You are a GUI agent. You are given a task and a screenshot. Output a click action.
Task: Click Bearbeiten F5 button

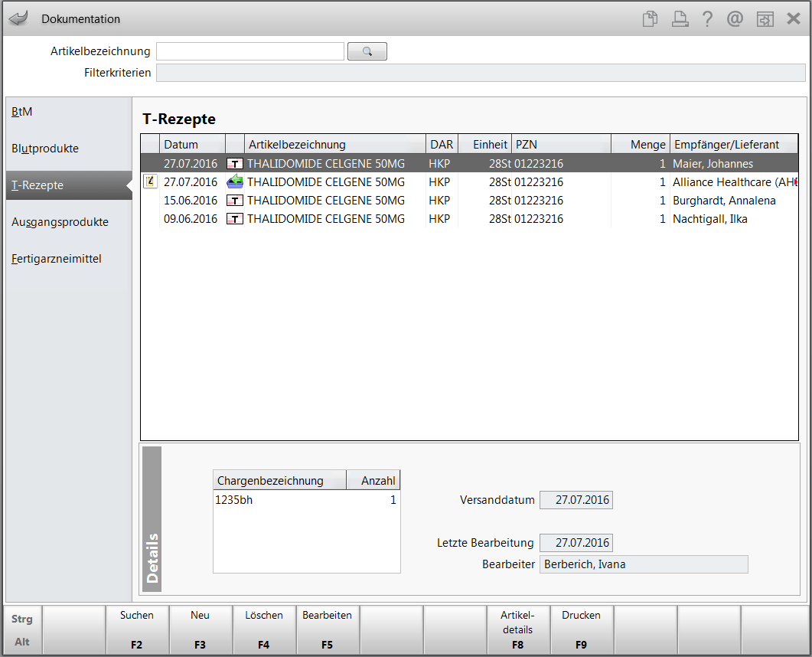coord(328,629)
